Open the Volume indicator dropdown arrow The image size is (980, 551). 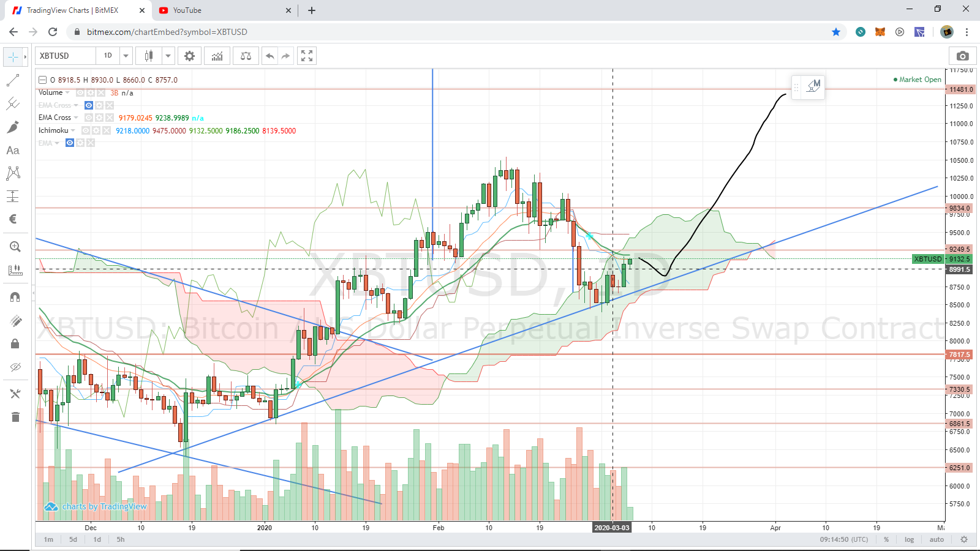[x=67, y=92]
